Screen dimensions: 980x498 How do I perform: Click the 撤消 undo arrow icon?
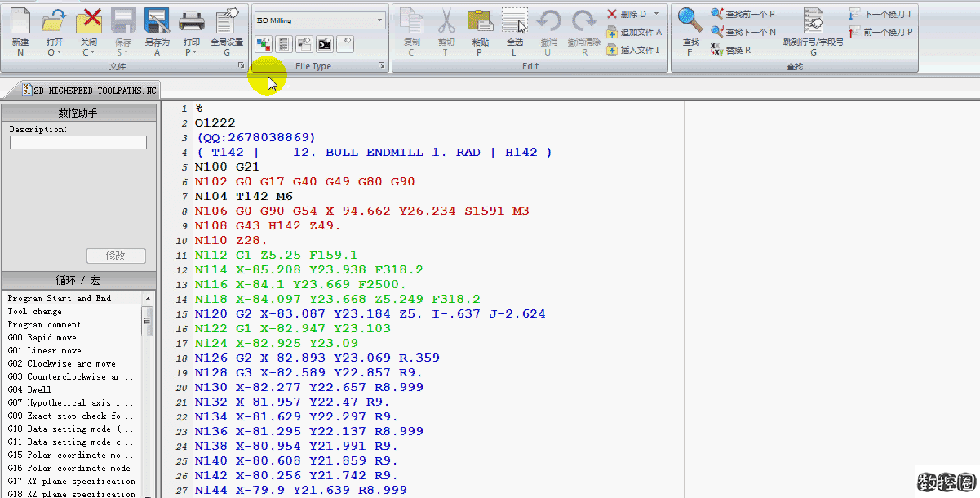(x=548, y=23)
